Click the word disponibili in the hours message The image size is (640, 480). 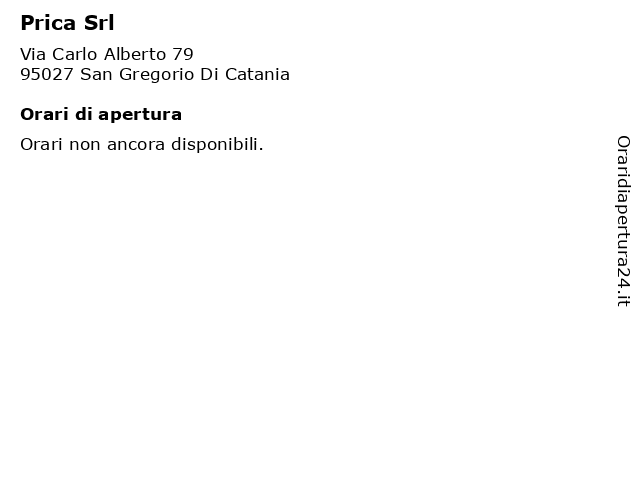tap(217, 144)
